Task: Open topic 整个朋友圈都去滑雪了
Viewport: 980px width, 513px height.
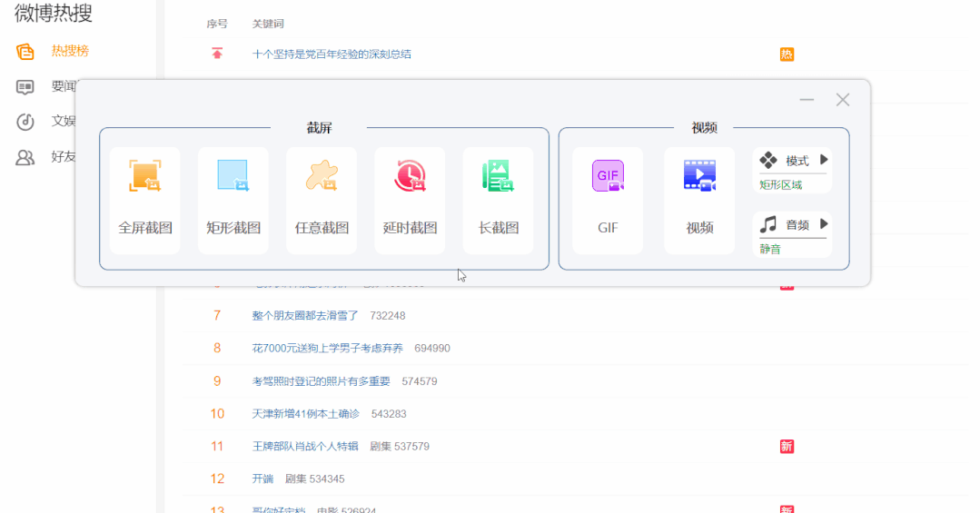Action: click(x=305, y=316)
